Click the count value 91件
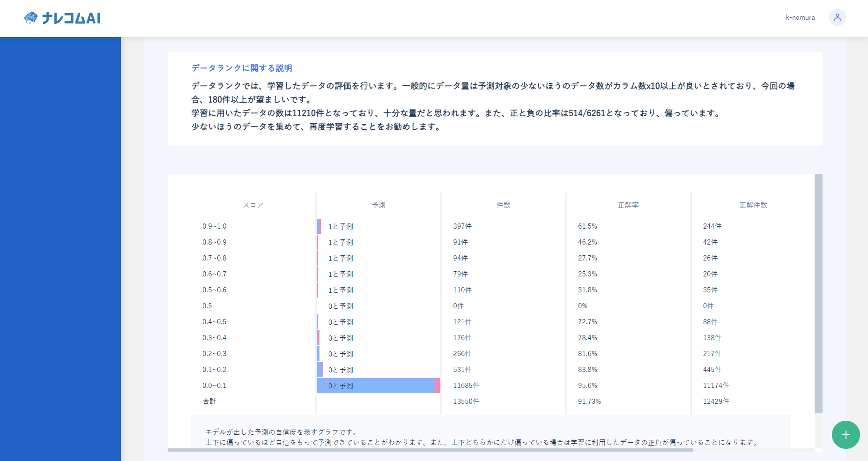Image resolution: width=868 pixels, height=461 pixels. click(460, 242)
